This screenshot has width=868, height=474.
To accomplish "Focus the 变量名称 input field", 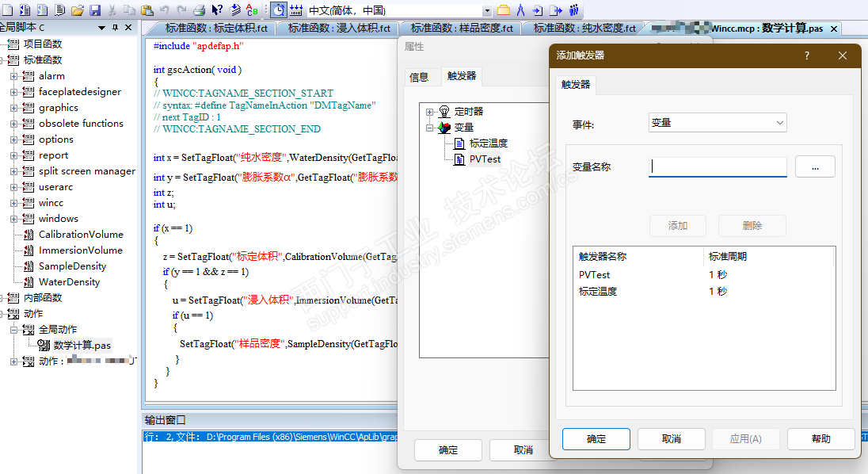I will (x=718, y=166).
